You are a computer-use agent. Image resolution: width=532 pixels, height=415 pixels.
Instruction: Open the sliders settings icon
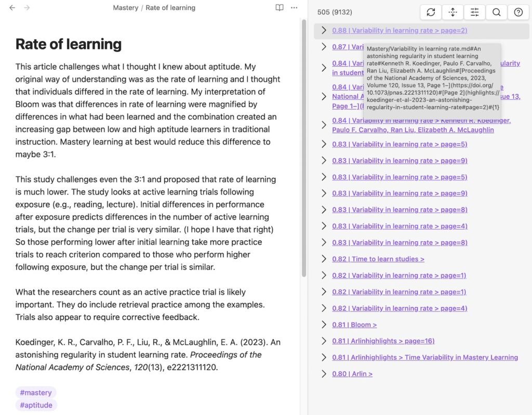pyautogui.click(x=475, y=12)
